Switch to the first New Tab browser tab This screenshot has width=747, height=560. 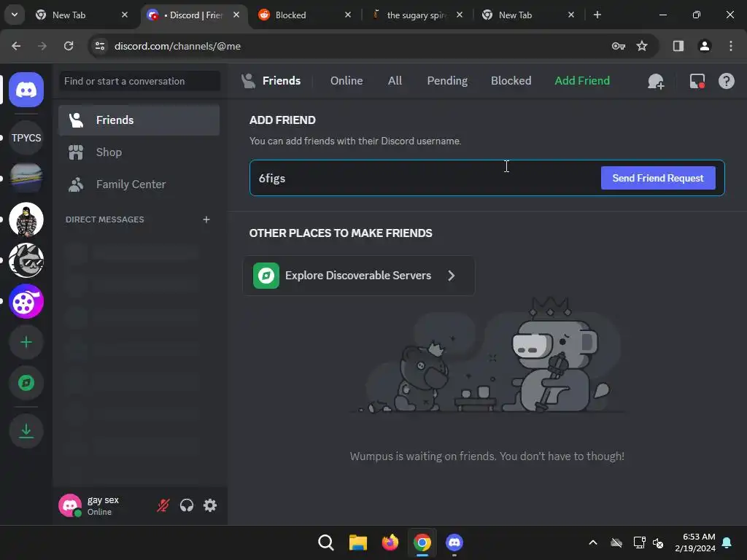click(81, 15)
